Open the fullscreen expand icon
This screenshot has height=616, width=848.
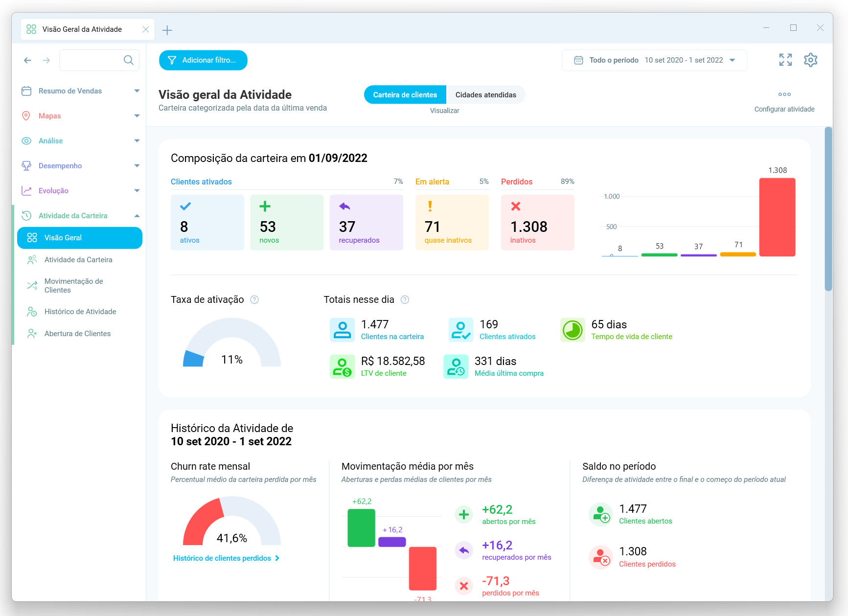click(785, 60)
